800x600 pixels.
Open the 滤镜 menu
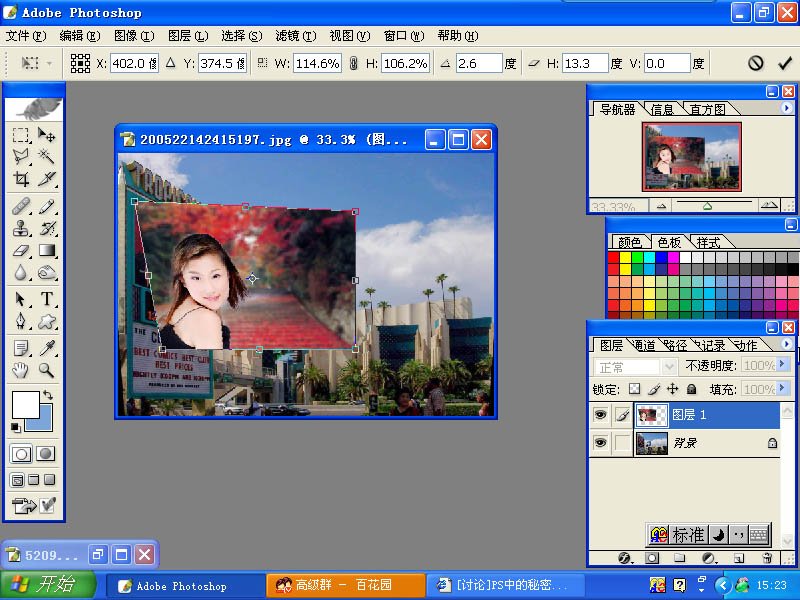[295, 36]
